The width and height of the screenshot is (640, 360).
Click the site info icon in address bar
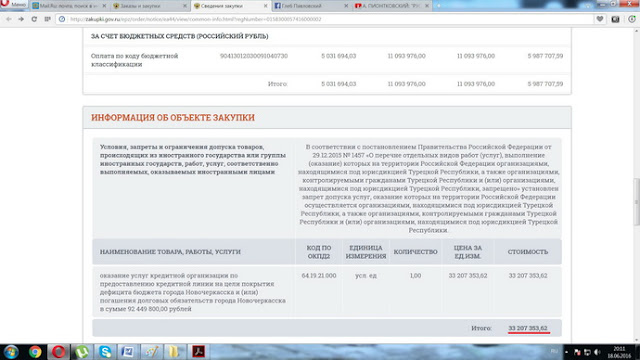(62, 19)
